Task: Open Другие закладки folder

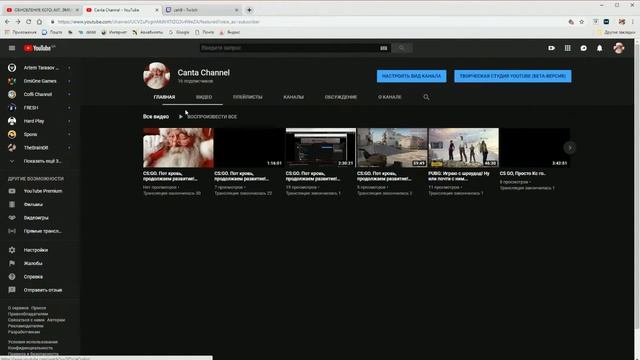Action: (616, 32)
